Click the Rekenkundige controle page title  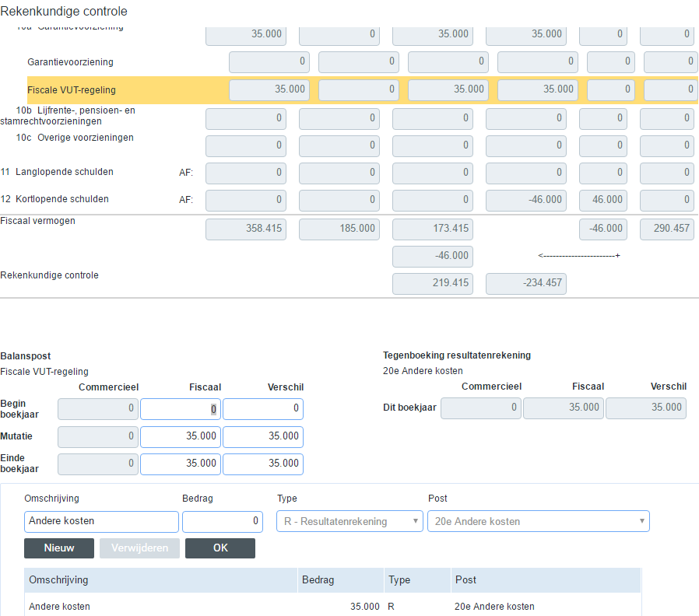(x=64, y=11)
